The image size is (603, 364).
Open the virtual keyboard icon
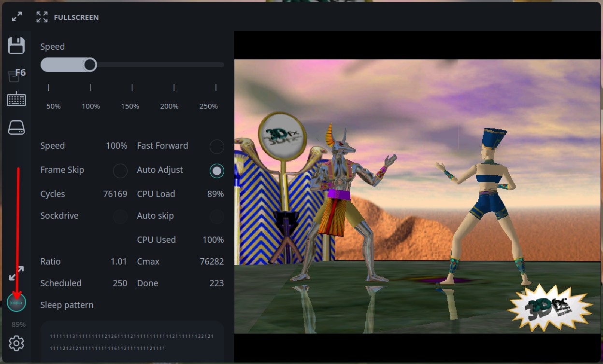click(x=16, y=99)
